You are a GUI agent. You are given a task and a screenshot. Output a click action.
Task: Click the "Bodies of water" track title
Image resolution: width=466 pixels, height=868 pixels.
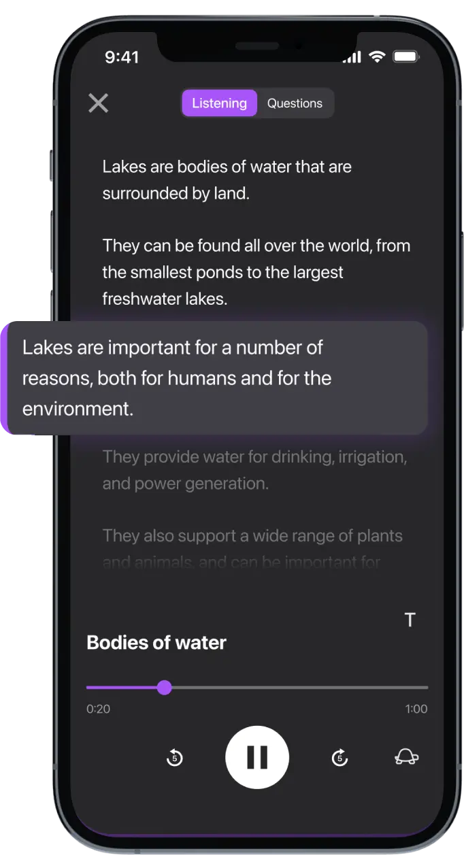156,643
